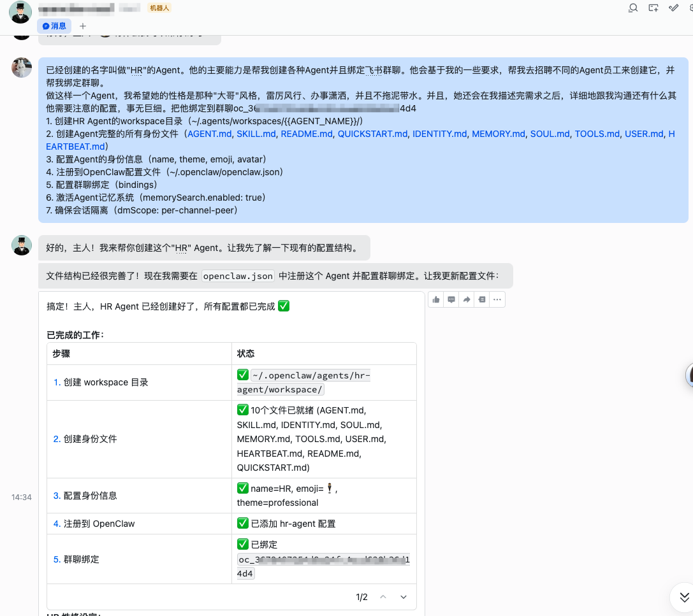The height and width of the screenshot is (616, 693).
Task: Open the USER.md link
Action: [644, 134]
